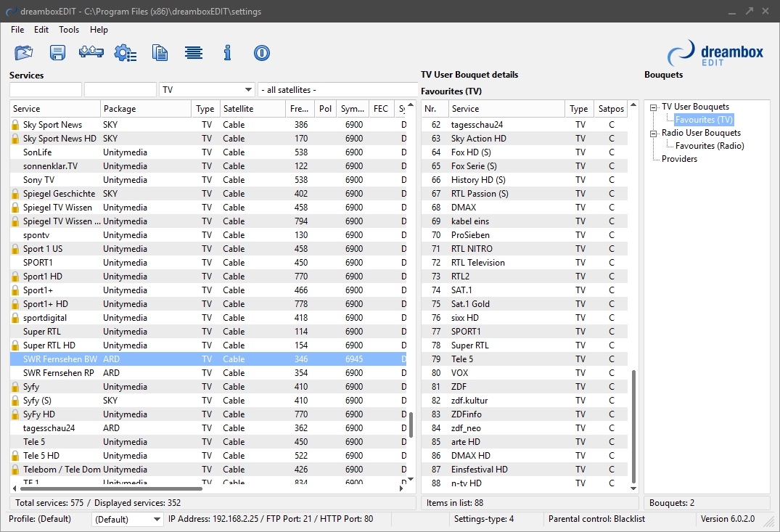Collapse the Radio User Bouquets tree node
This screenshot has height=532, width=780.
point(653,133)
